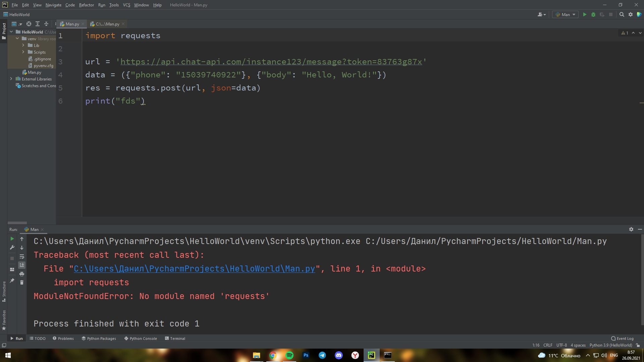Toggle the Structure tool window sidebar tab
The image size is (644, 362).
[4, 291]
